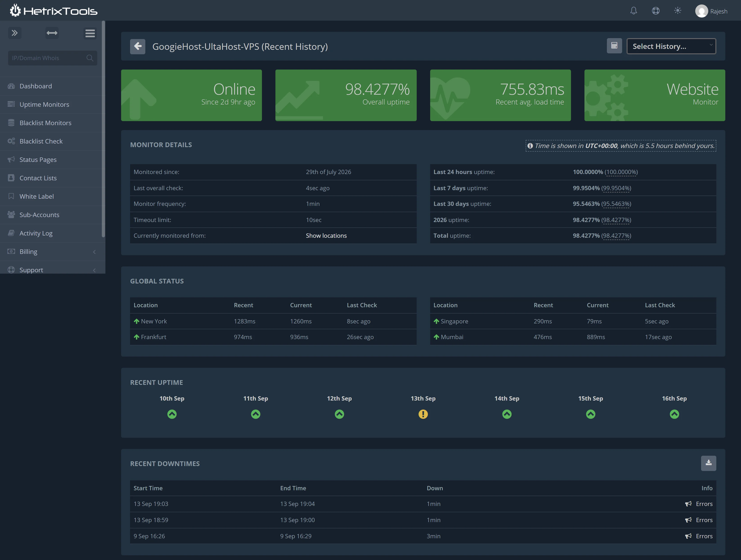The height and width of the screenshot is (560, 741).
Task: Click the 10th Sep uptime status icon
Action: point(172,414)
